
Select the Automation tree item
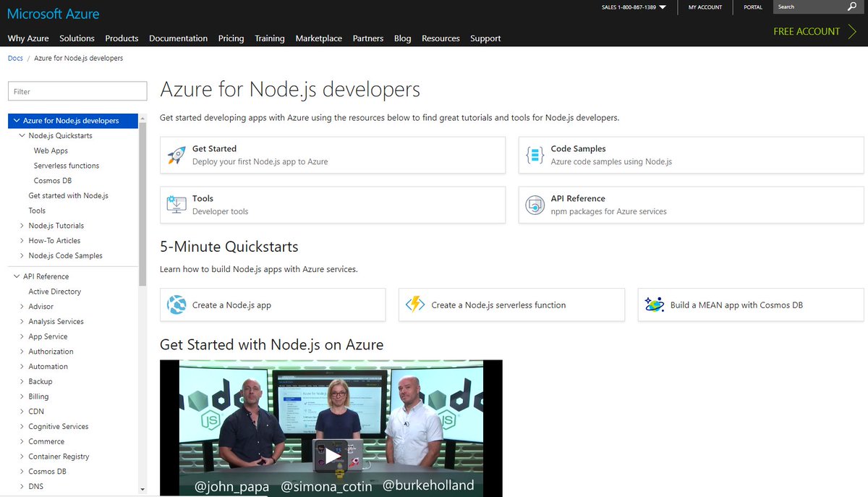click(48, 367)
